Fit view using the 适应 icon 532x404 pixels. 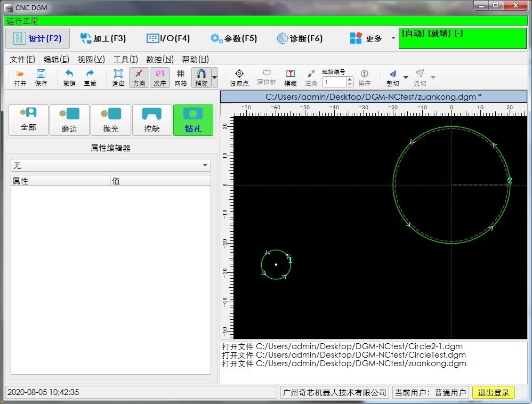[x=118, y=78]
